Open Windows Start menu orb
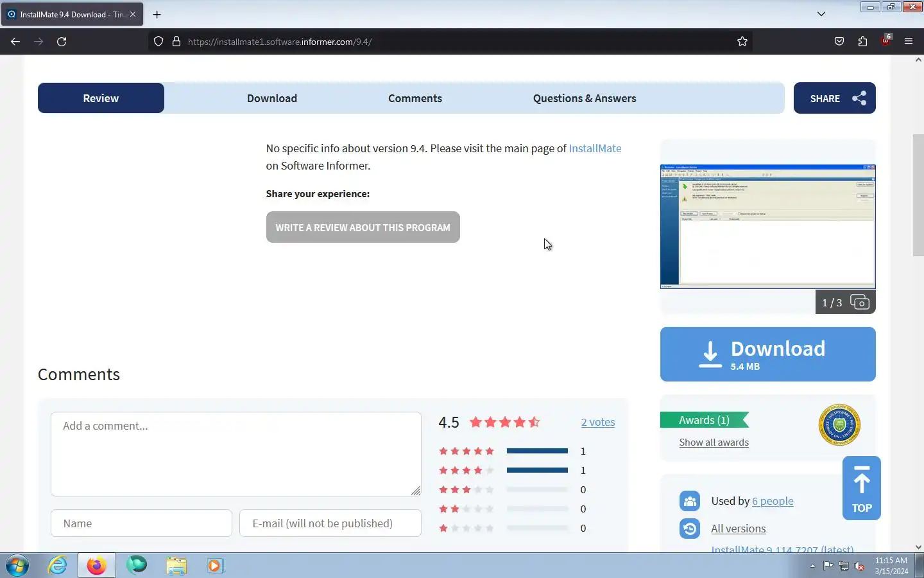The image size is (924, 578). [17, 566]
